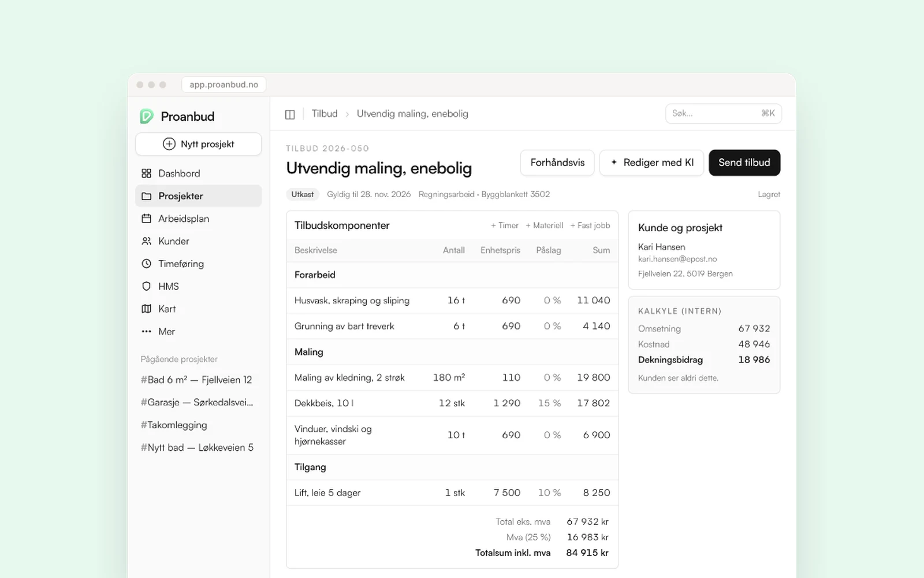This screenshot has height=578, width=924.
Task: Open project #Nytt bad — Løkkeveien 5
Action: [x=197, y=447]
